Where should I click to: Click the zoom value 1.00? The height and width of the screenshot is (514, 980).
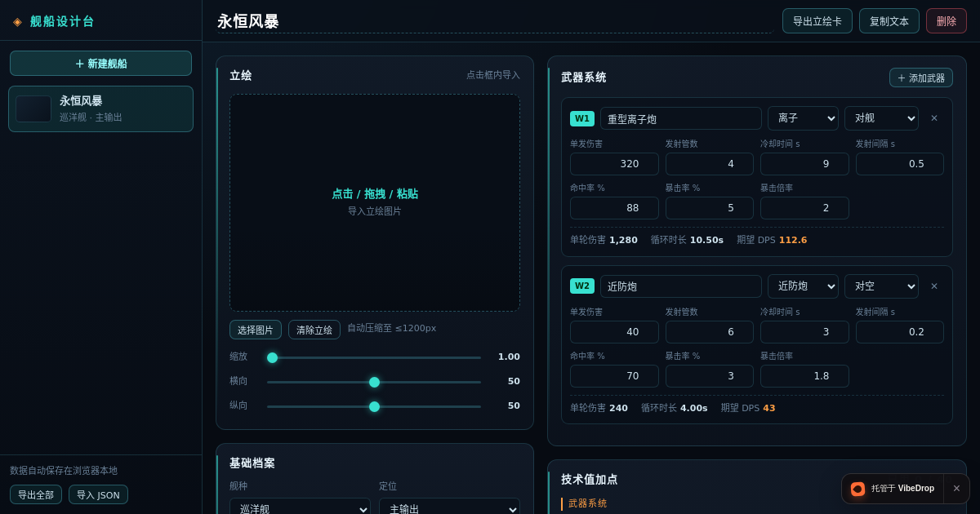click(509, 357)
